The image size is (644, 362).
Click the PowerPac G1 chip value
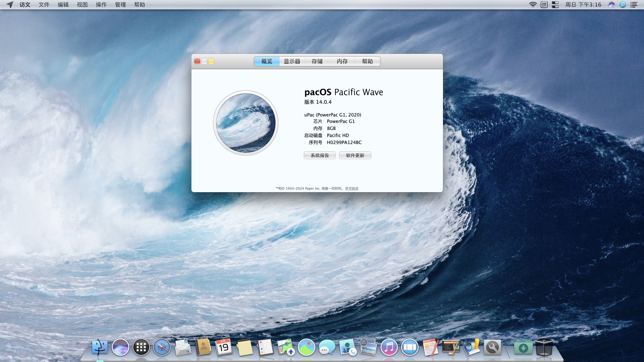coord(341,121)
